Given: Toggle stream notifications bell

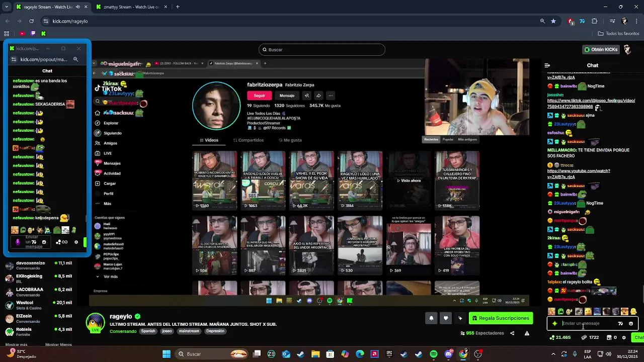Looking at the screenshot, I should point(431,318).
